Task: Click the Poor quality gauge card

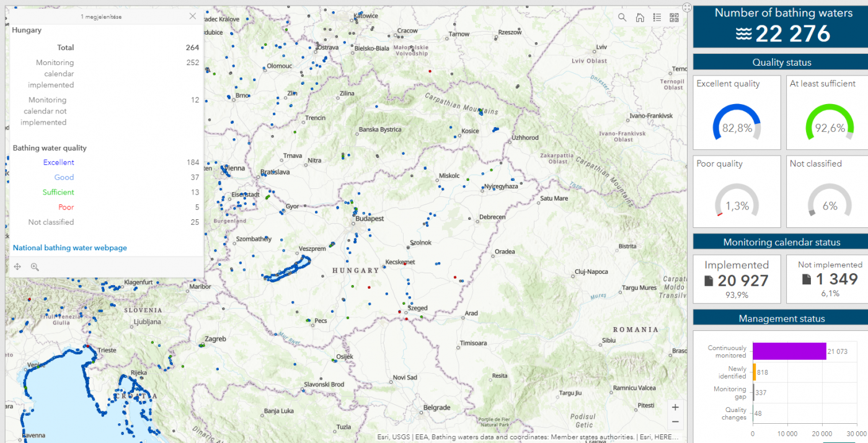Action: pyautogui.click(x=737, y=191)
